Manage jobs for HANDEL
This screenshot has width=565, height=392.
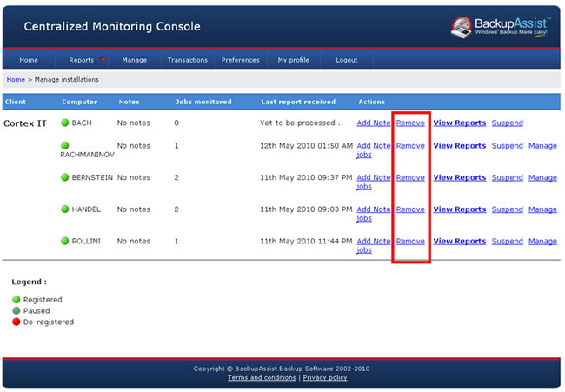pos(542,209)
